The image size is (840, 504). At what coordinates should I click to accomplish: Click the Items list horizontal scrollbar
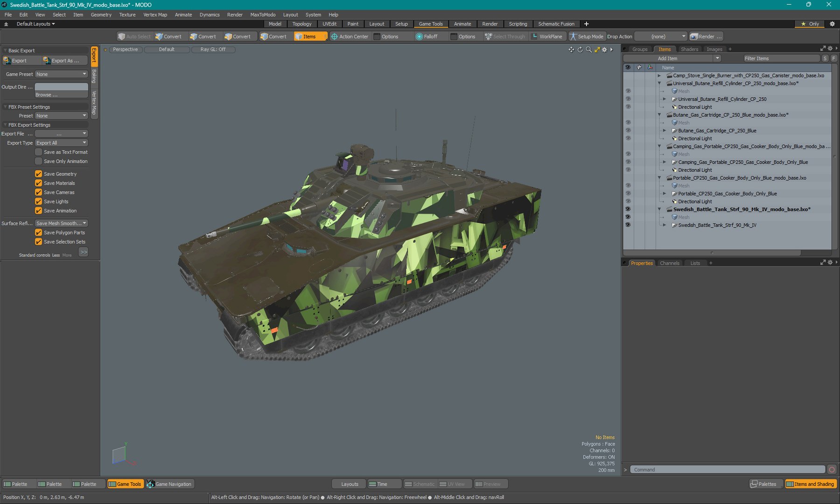coord(712,253)
